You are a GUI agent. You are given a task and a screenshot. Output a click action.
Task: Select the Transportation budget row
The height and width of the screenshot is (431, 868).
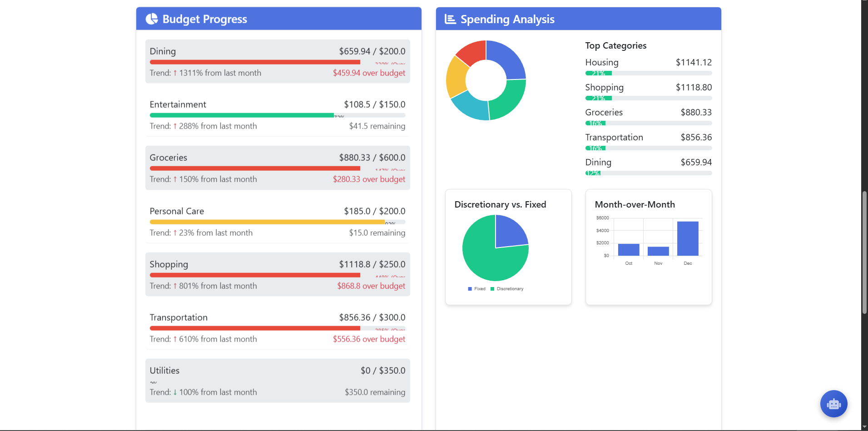pyautogui.click(x=278, y=327)
